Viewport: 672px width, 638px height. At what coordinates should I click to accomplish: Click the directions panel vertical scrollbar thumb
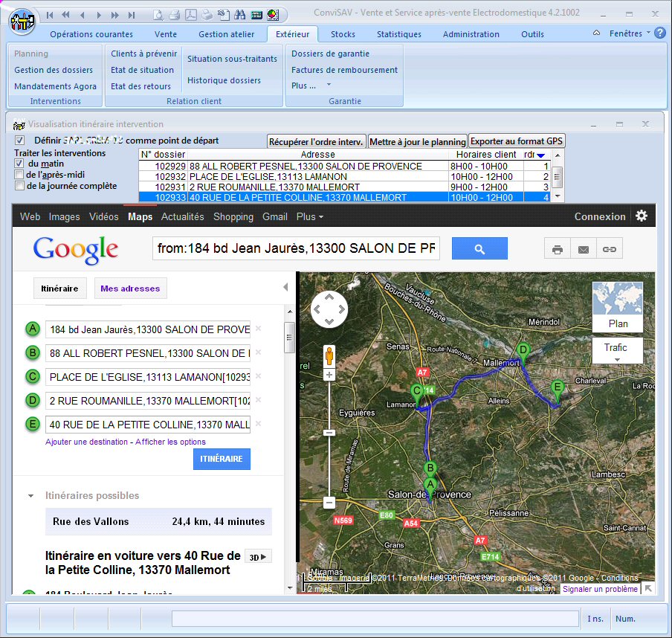tap(289, 338)
